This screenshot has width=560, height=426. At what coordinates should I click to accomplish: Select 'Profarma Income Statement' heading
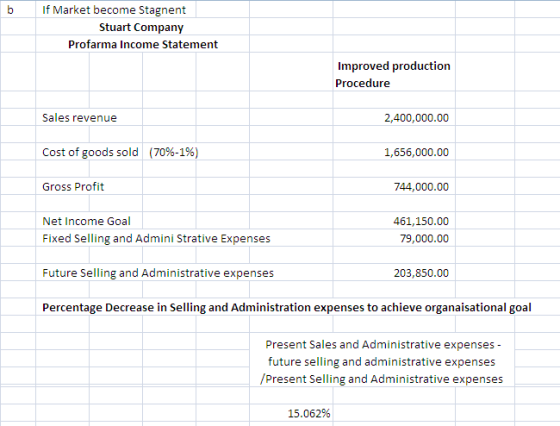(143, 44)
